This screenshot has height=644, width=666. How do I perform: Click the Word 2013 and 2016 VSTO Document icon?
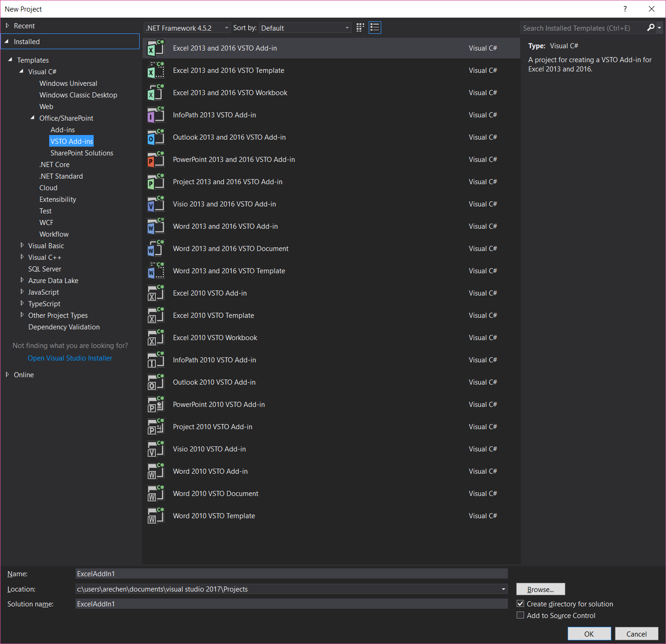pos(155,249)
